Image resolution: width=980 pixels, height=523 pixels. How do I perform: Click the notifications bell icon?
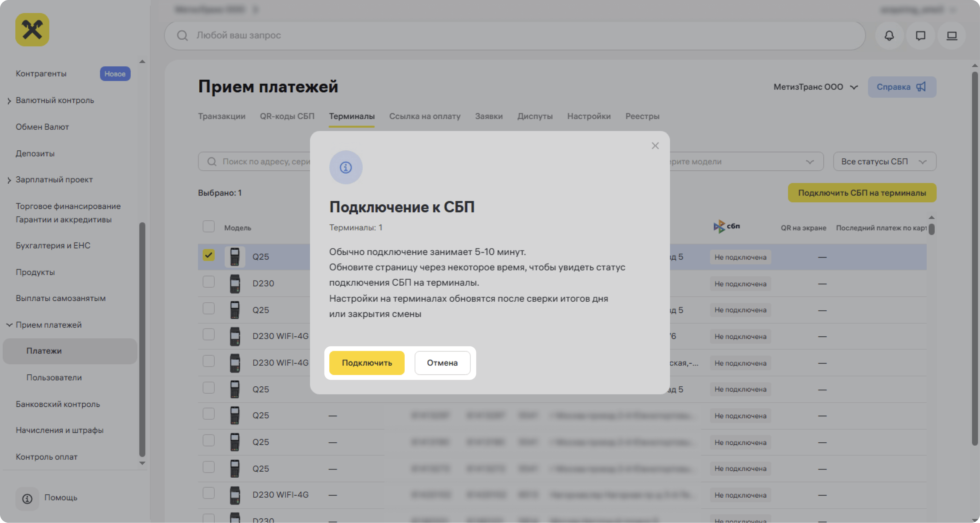[889, 35]
